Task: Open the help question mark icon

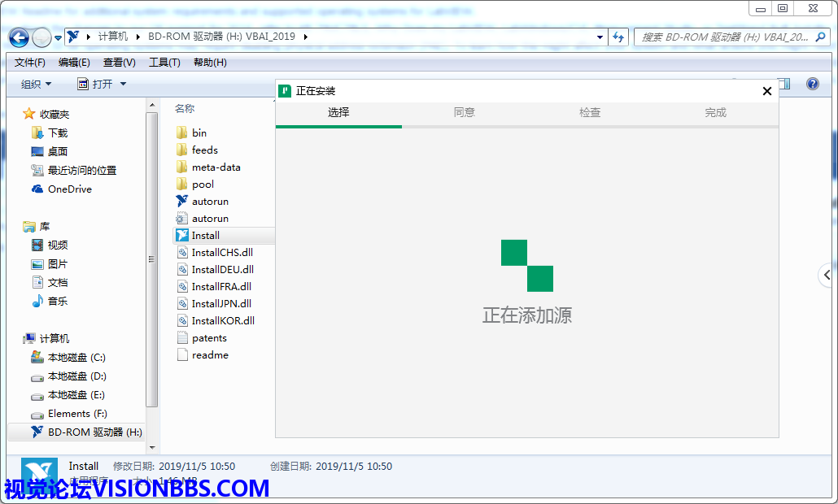Action: [x=811, y=84]
